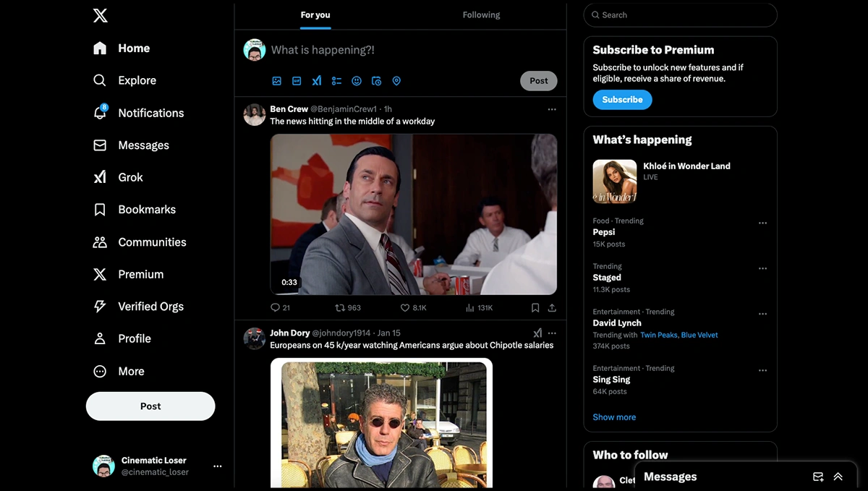Play the Ben Crew video thumbnail

coord(413,214)
